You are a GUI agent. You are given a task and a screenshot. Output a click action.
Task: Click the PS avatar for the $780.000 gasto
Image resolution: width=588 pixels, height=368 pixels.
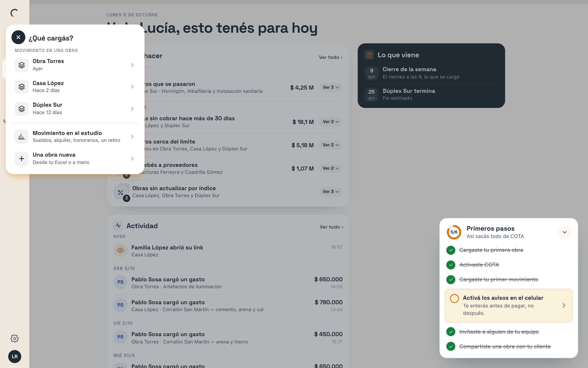point(120,305)
